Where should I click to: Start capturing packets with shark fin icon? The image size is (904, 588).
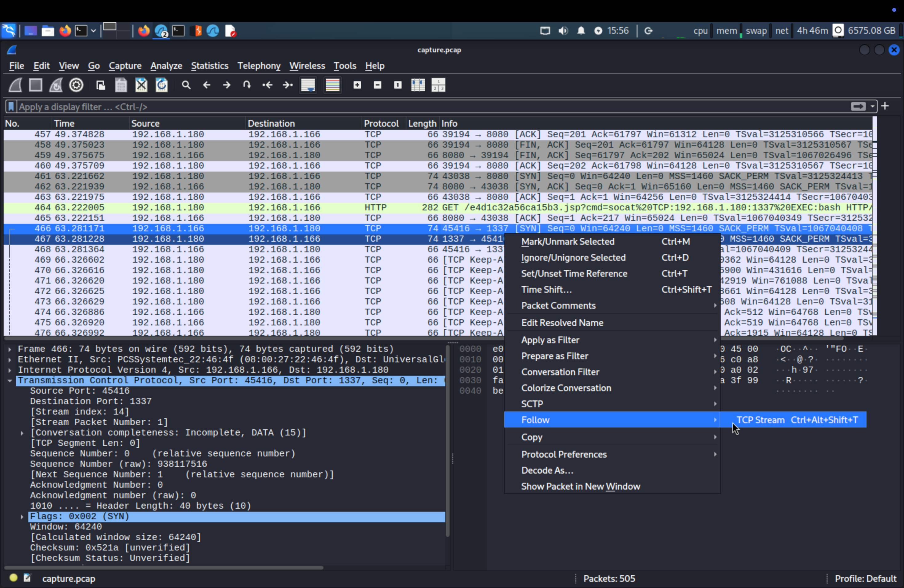tap(15, 85)
